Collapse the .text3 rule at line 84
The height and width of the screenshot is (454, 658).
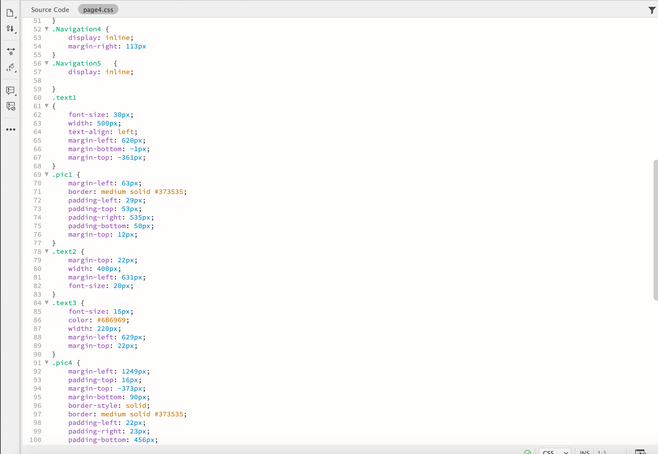(47, 303)
